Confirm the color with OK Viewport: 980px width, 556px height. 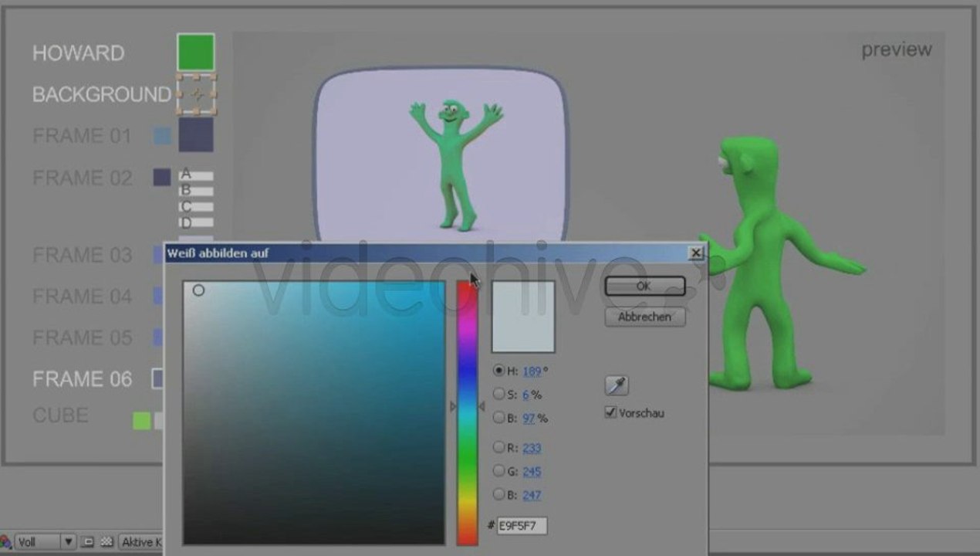(644, 286)
